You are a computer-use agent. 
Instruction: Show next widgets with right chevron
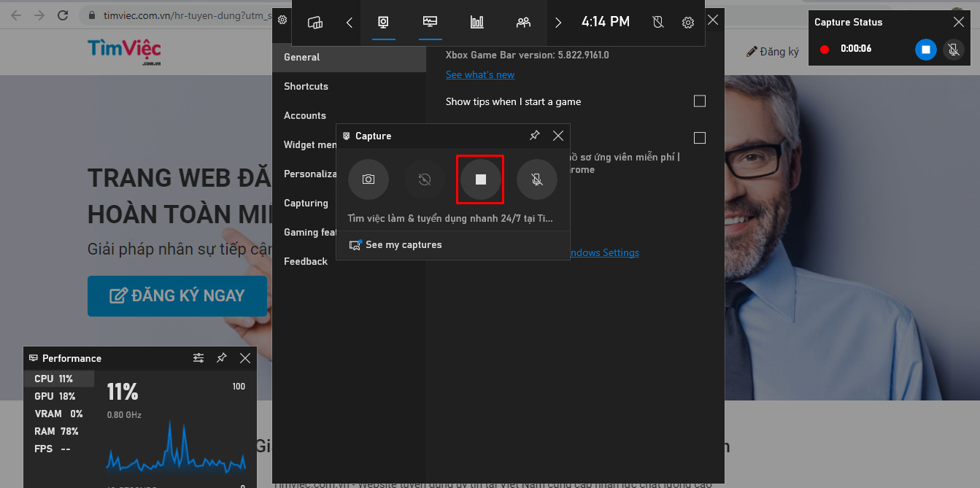point(558,23)
